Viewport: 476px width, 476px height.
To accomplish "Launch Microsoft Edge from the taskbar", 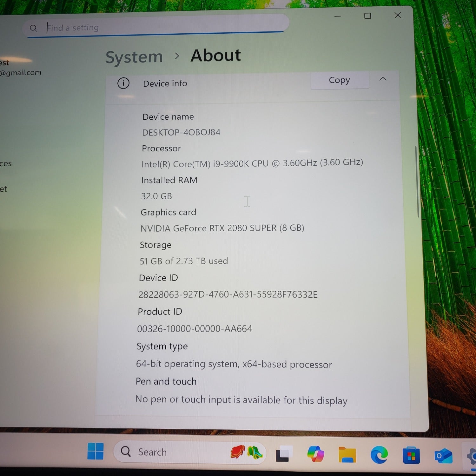I will tap(379, 455).
